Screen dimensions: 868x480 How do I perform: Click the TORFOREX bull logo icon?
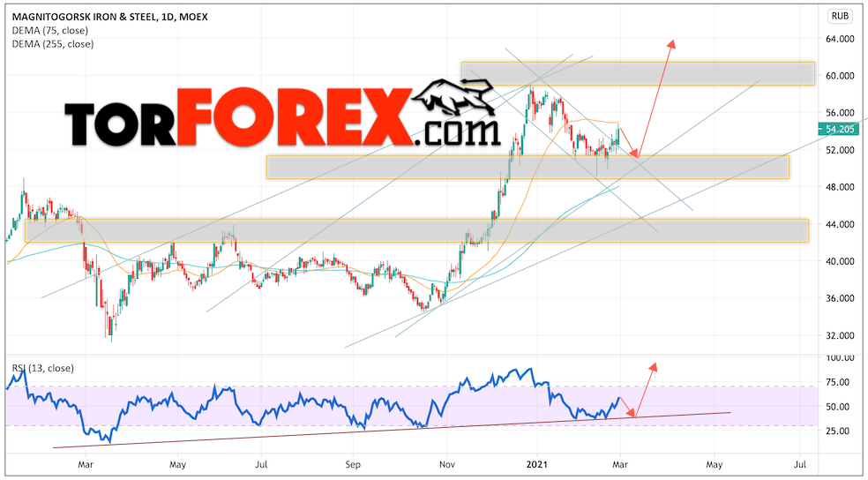pyautogui.click(x=454, y=101)
